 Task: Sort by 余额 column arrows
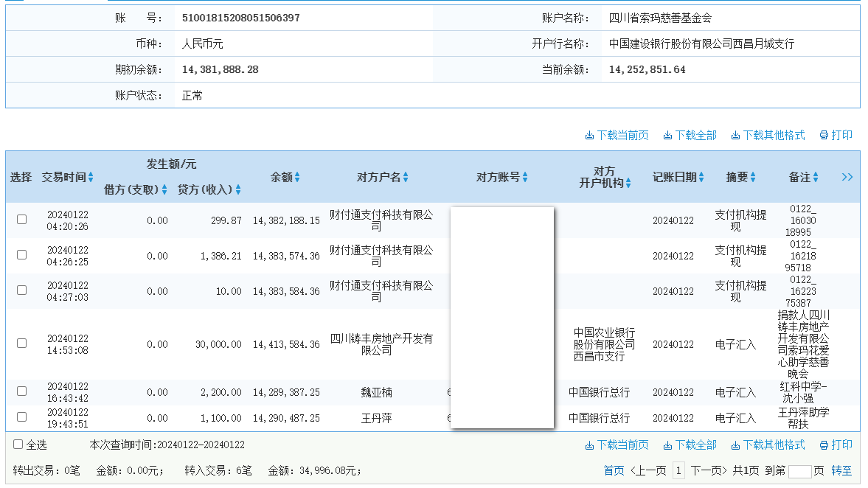click(297, 177)
